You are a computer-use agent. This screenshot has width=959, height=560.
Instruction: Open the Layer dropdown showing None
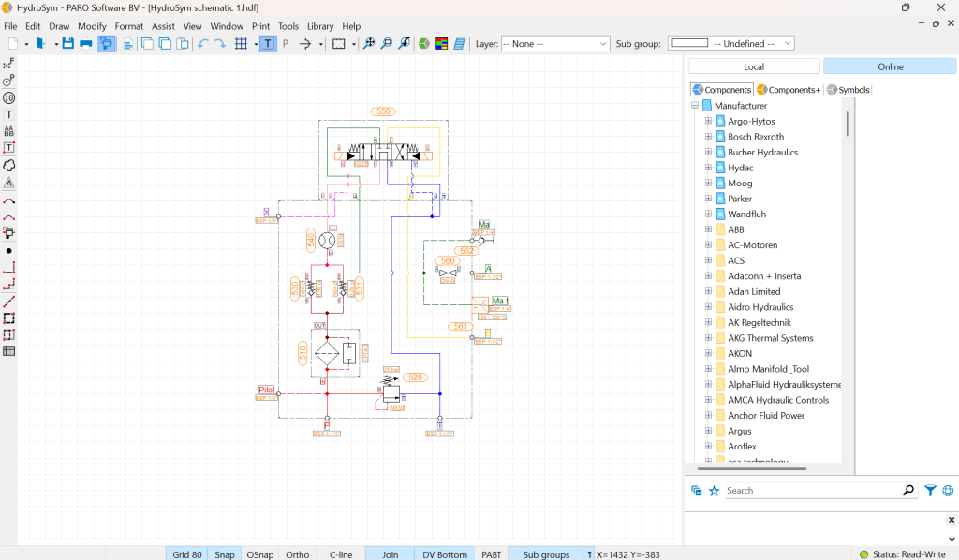coord(555,43)
